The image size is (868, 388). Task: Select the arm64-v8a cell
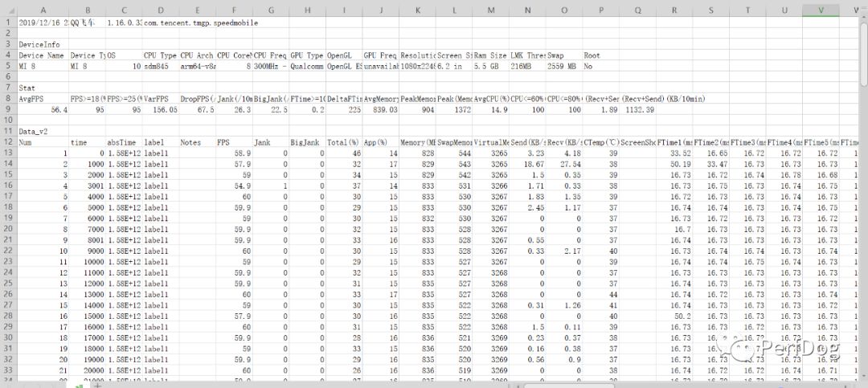197,66
